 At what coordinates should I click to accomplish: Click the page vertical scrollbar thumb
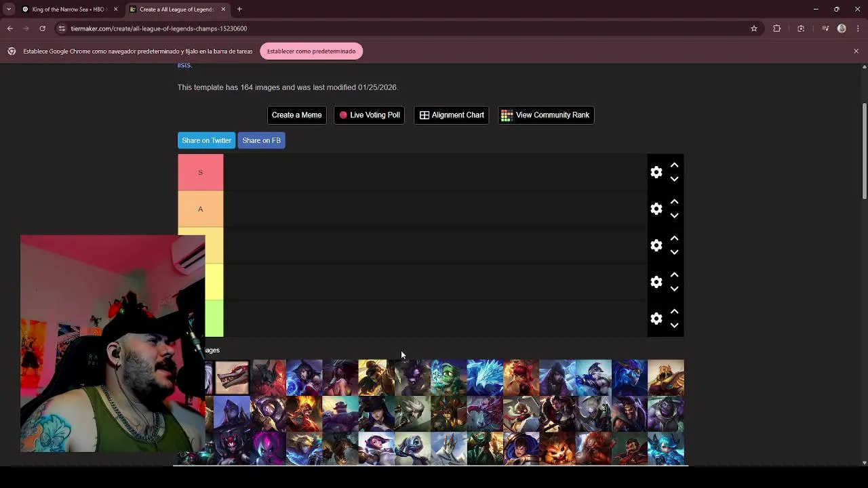click(x=864, y=151)
